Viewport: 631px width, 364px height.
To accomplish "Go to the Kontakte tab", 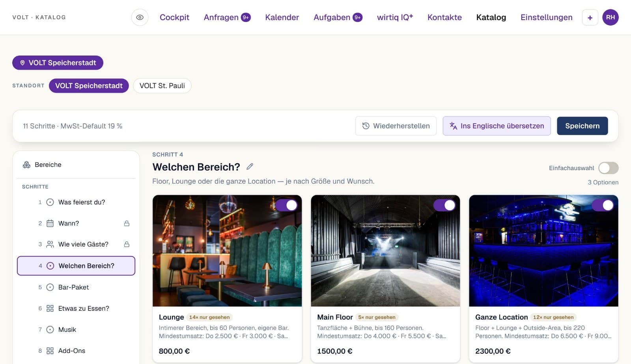I will (x=444, y=17).
